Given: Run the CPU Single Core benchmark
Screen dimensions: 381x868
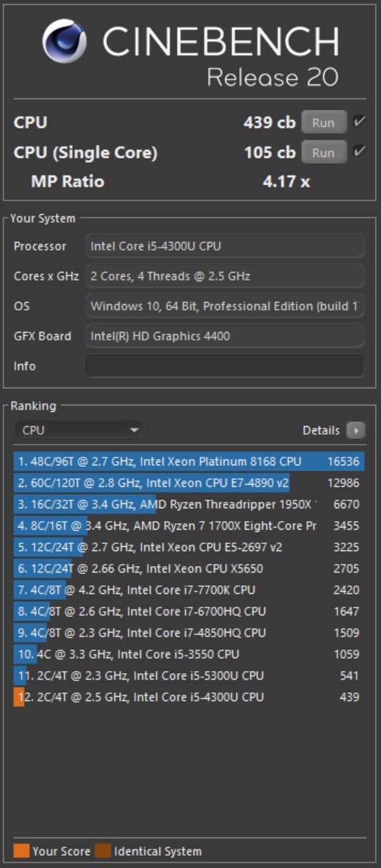Looking at the screenshot, I should [324, 152].
